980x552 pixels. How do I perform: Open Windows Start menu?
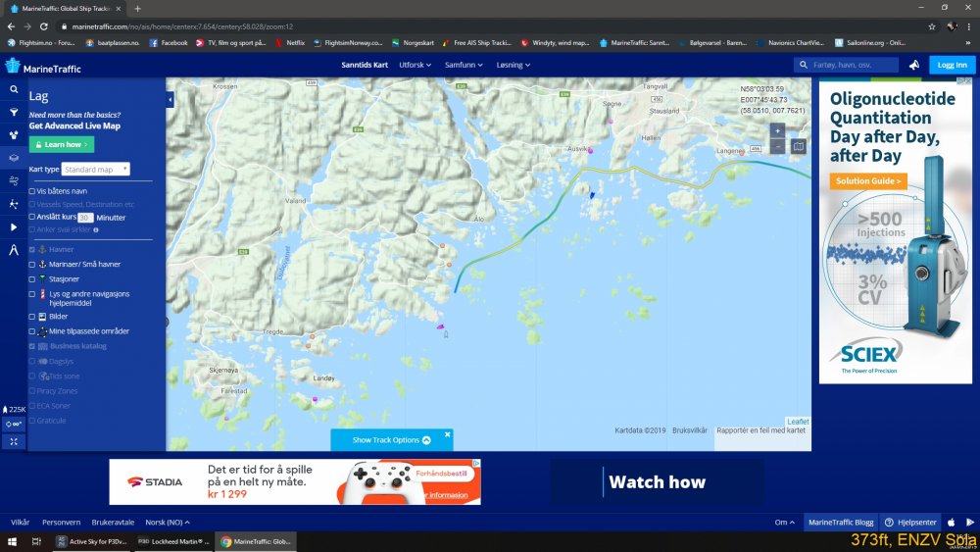point(12,541)
